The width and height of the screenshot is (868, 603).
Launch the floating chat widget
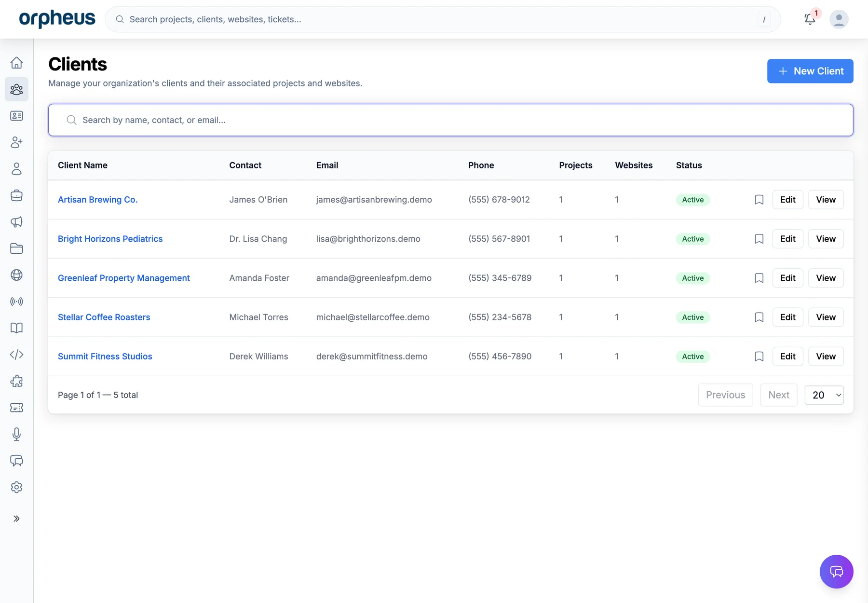(837, 572)
